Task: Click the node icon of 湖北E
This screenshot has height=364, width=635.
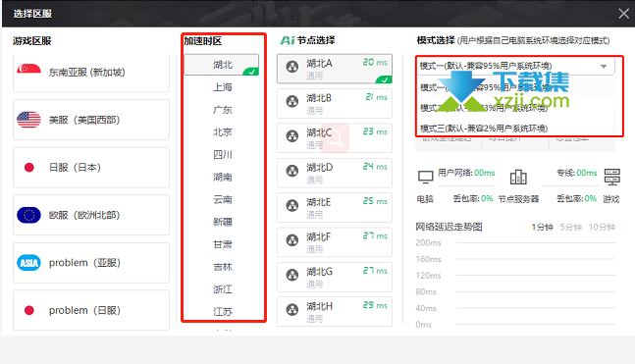Action: [292, 206]
